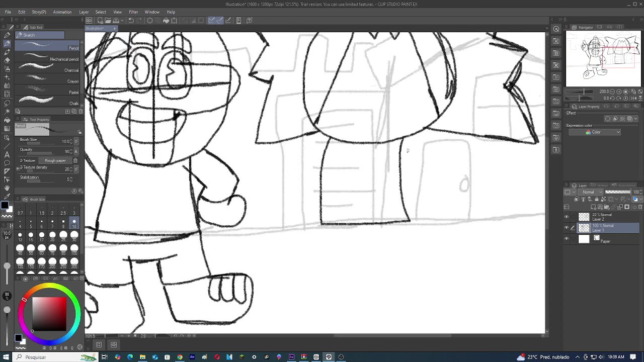Expand the 2-Texture density options
Viewport: 644px width, 362px height.
click(x=18, y=167)
